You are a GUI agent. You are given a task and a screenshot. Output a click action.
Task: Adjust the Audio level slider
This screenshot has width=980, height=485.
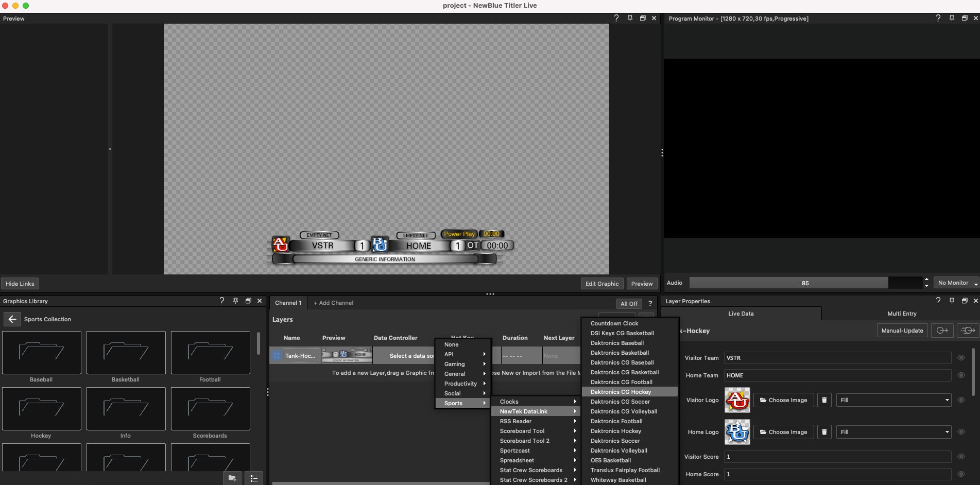click(805, 283)
